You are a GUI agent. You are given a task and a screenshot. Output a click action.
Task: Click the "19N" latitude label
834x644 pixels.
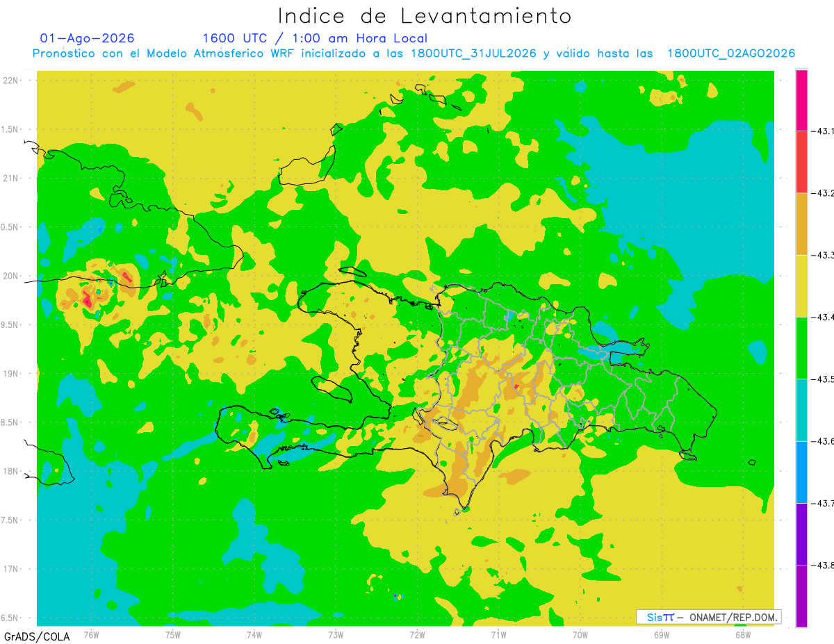pyautogui.click(x=11, y=374)
